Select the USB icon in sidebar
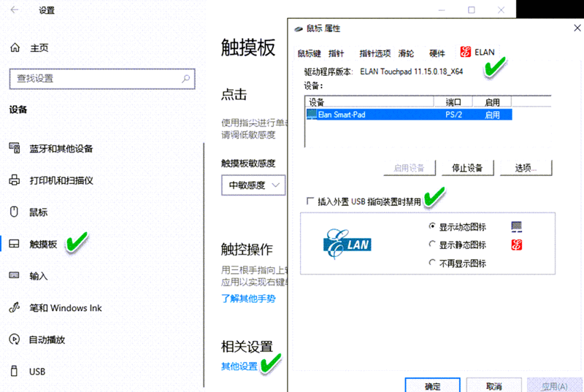 pos(14,371)
